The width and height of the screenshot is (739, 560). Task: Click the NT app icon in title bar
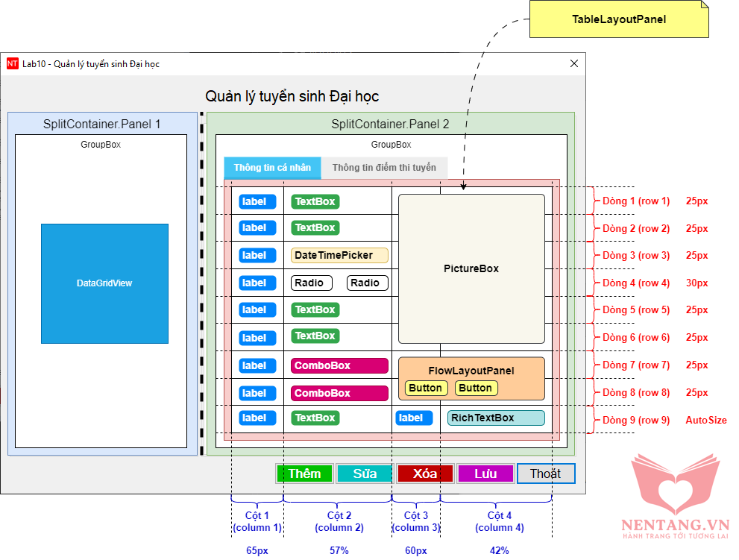[x=13, y=64]
